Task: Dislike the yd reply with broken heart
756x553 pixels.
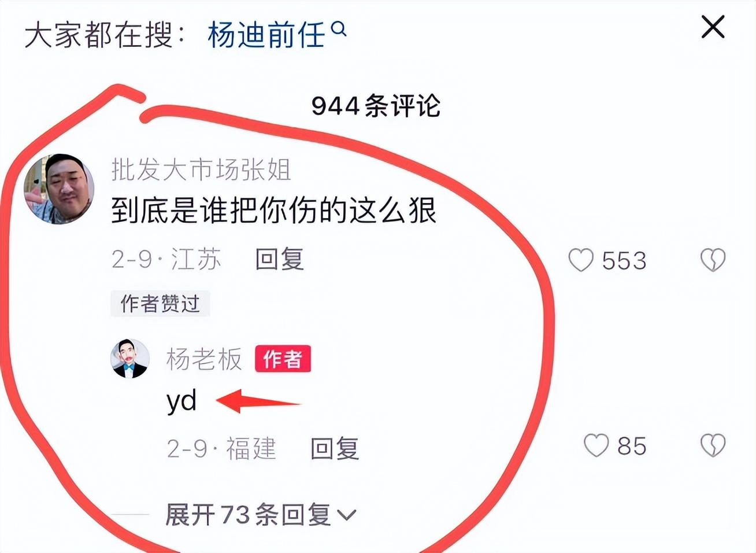Action: click(x=713, y=446)
